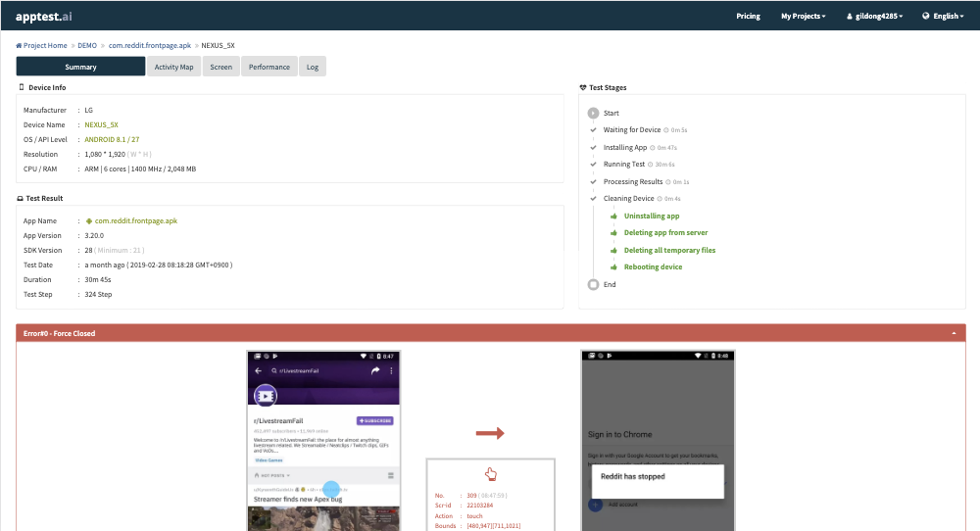Click the App Version 3.20.0 value

[x=94, y=236]
